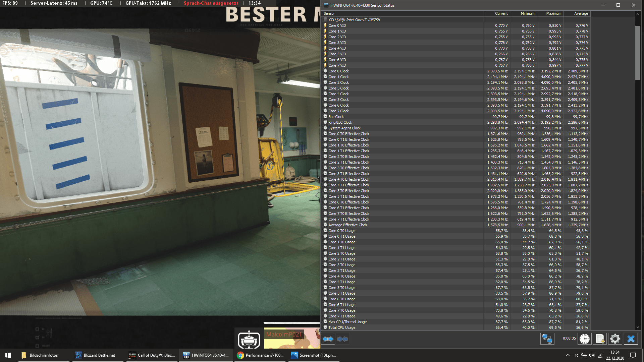
Task: Click the Sensor column header
Action: click(402, 13)
